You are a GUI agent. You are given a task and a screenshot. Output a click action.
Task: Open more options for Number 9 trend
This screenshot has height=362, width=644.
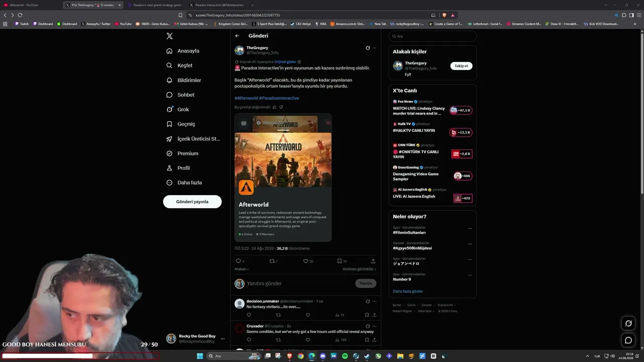click(x=470, y=275)
